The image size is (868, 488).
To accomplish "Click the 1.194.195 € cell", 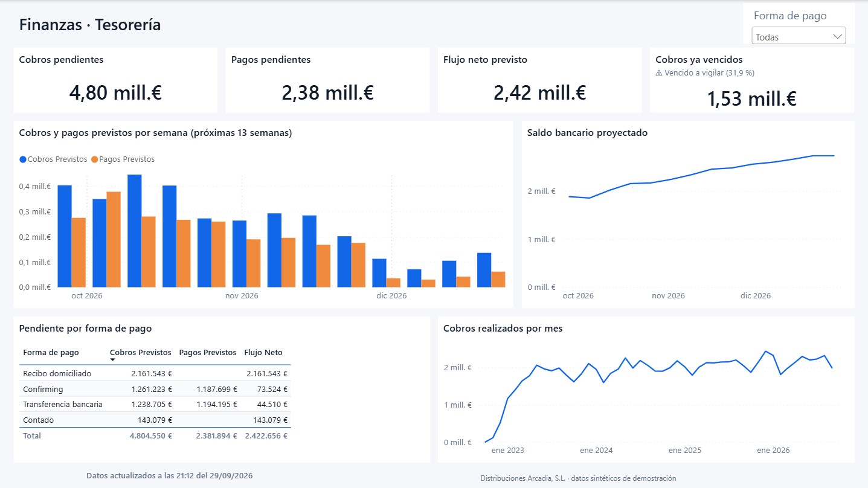I will point(217,405).
